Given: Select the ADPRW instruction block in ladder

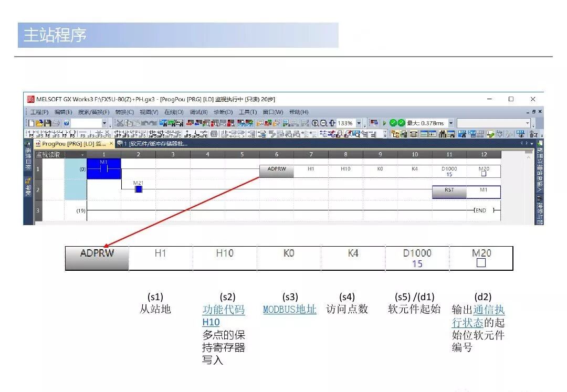Looking at the screenshot, I should point(277,171).
